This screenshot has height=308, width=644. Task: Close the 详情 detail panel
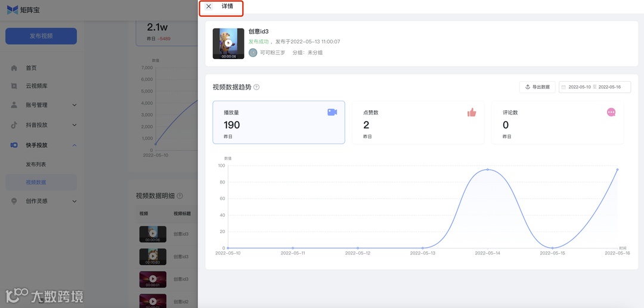209,6
